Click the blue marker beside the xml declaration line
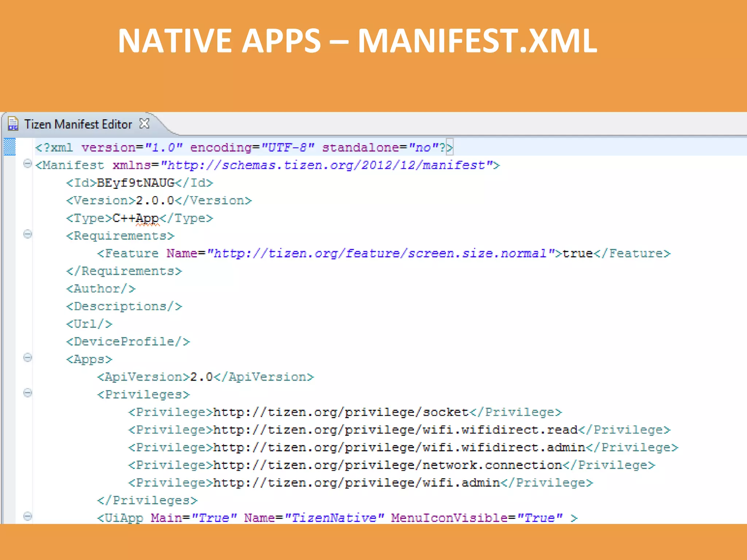This screenshot has width=747, height=560. [x=9, y=147]
